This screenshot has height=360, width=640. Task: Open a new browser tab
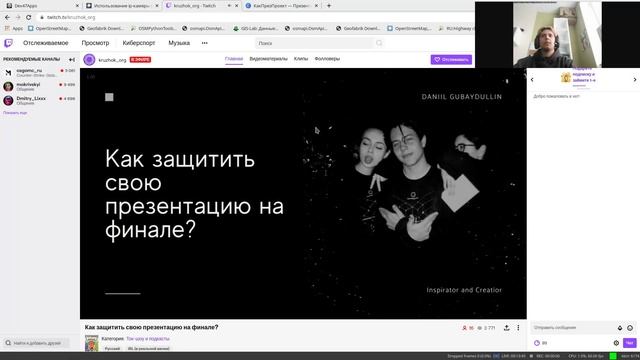point(329,6)
